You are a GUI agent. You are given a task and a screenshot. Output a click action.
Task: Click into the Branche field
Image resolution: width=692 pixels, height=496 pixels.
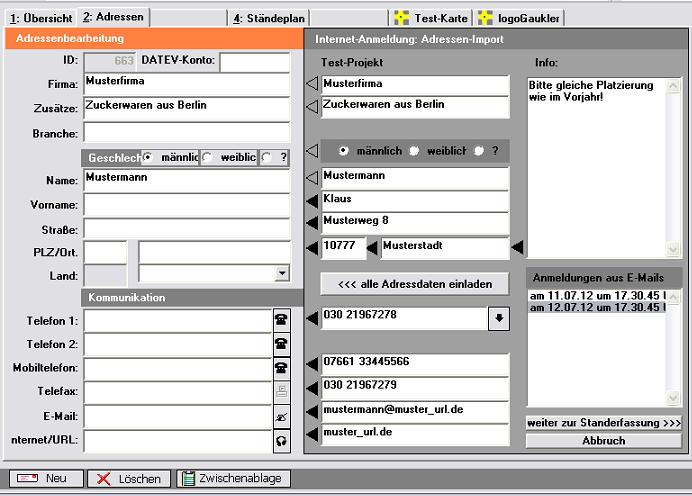pyautogui.click(x=187, y=132)
